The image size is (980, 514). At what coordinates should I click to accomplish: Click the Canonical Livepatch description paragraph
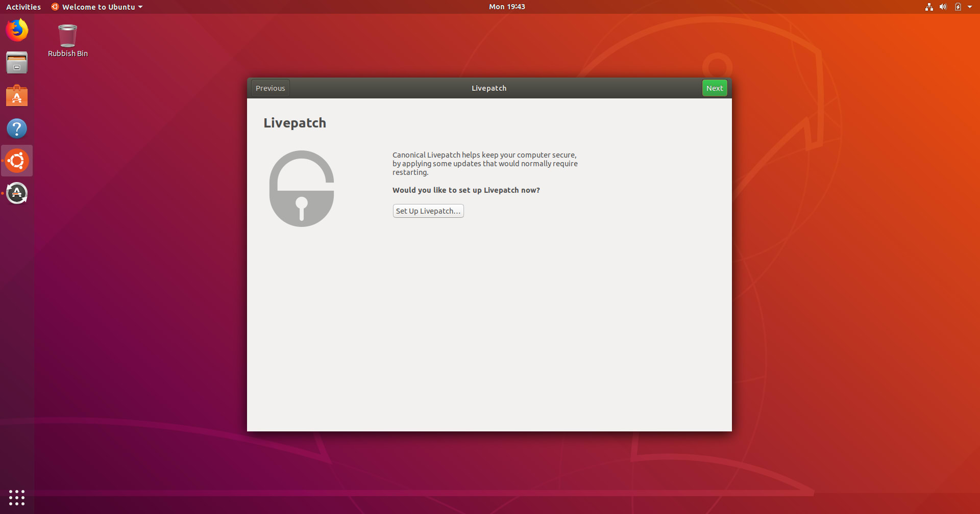point(485,164)
